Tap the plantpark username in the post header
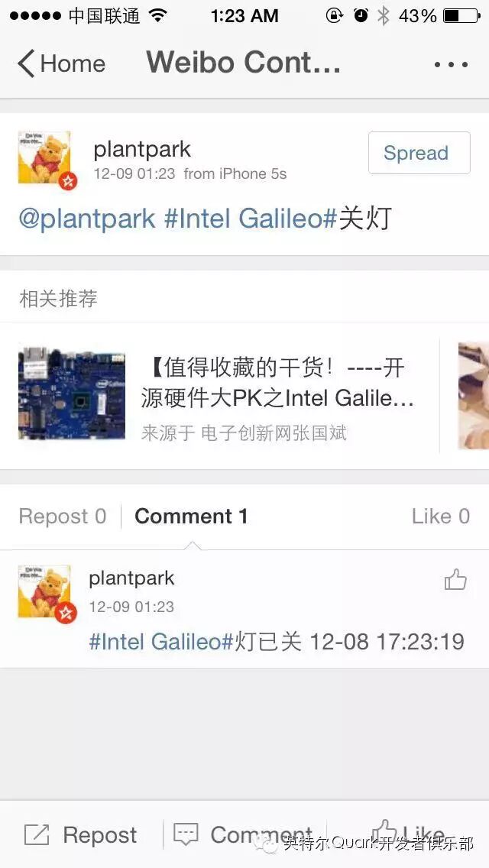 click(142, 150)
